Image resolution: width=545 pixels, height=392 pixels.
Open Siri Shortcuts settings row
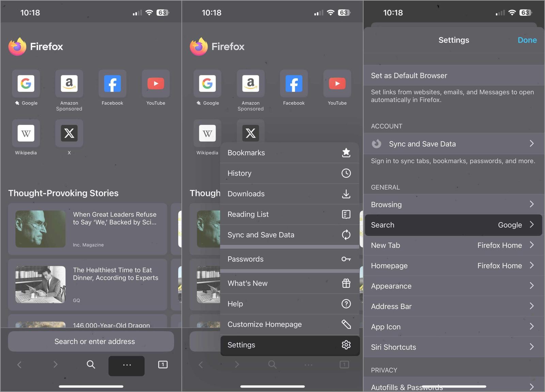pos(454,347)
